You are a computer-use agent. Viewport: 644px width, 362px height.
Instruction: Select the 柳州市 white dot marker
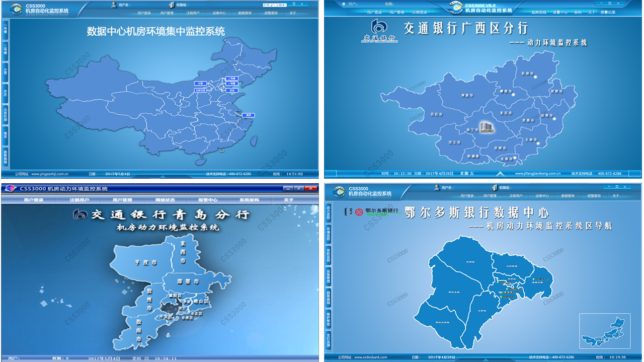click(x=513, y=94)
